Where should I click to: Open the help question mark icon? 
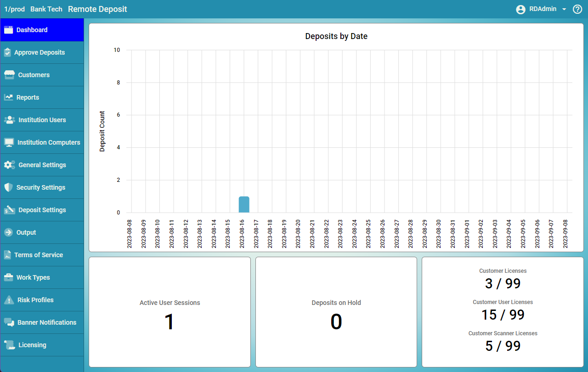(x=577, y=9)
